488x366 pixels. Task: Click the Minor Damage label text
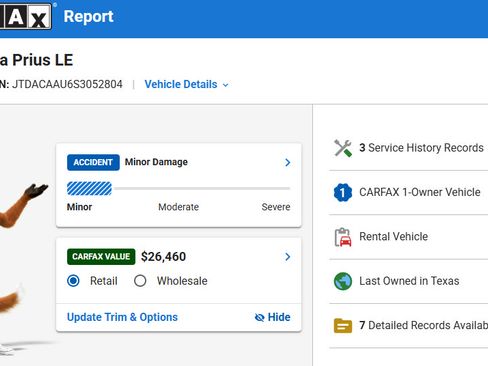156,162
